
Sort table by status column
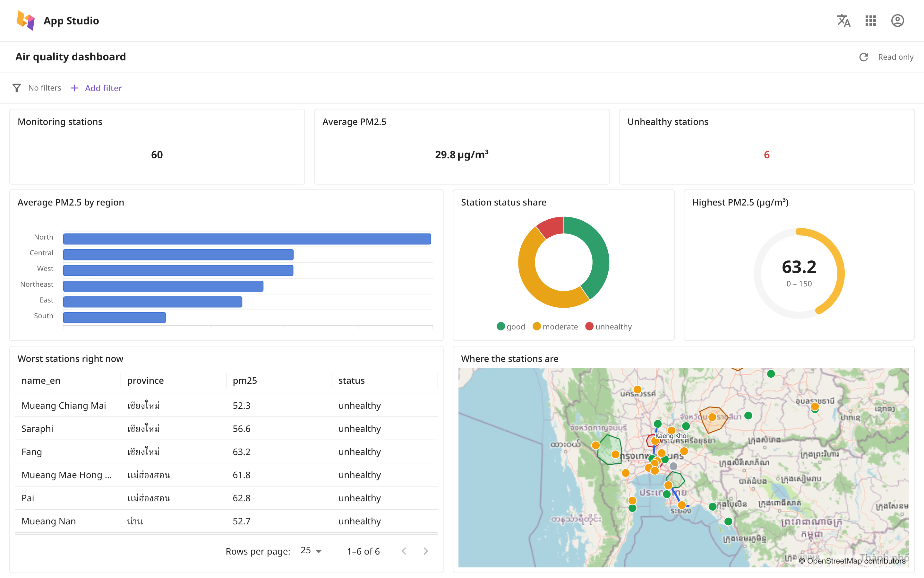tap(351, 381)
